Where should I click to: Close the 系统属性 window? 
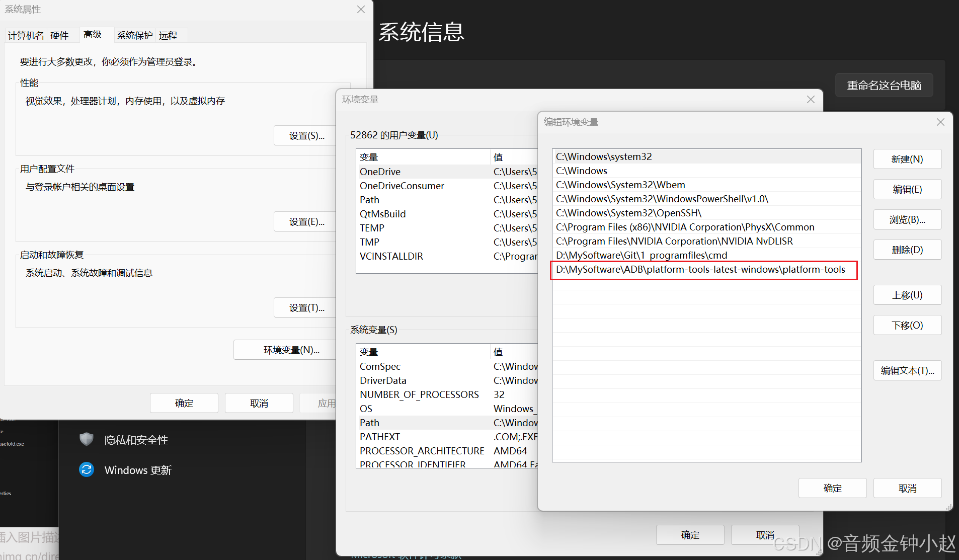pos(361,10)
